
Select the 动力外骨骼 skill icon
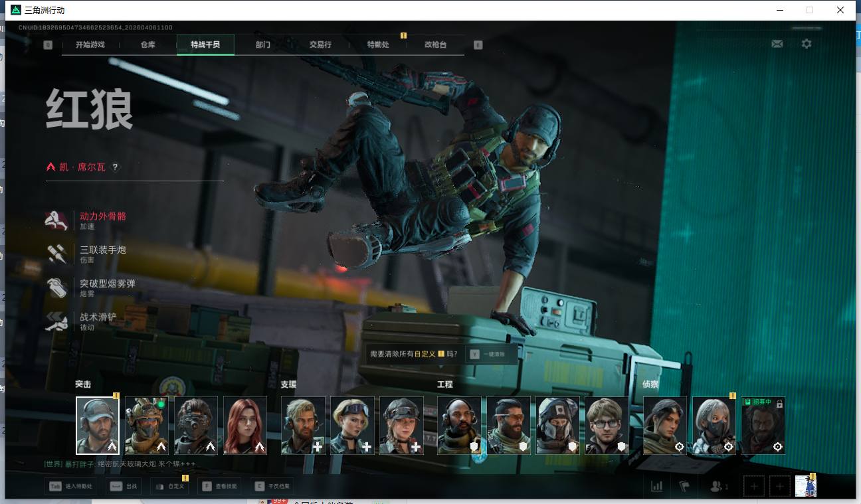click(x=56, y=220)
